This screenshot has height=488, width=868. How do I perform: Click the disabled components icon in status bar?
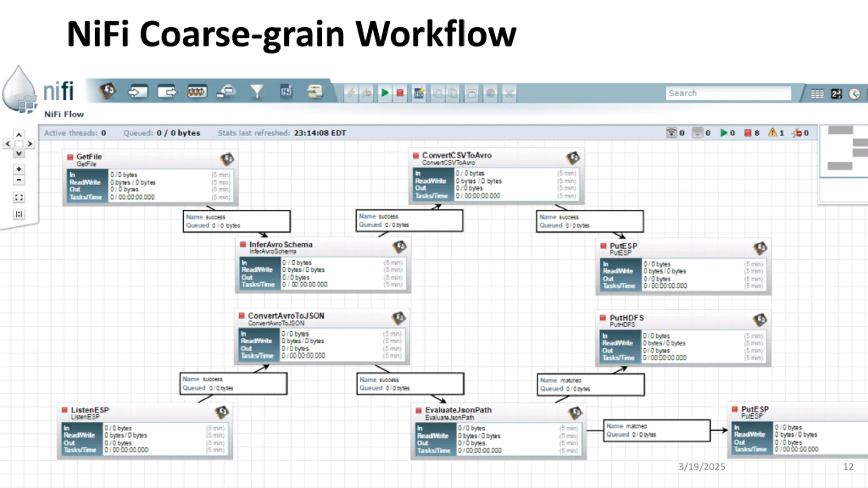pyautogui.click(x=797, y=133)
